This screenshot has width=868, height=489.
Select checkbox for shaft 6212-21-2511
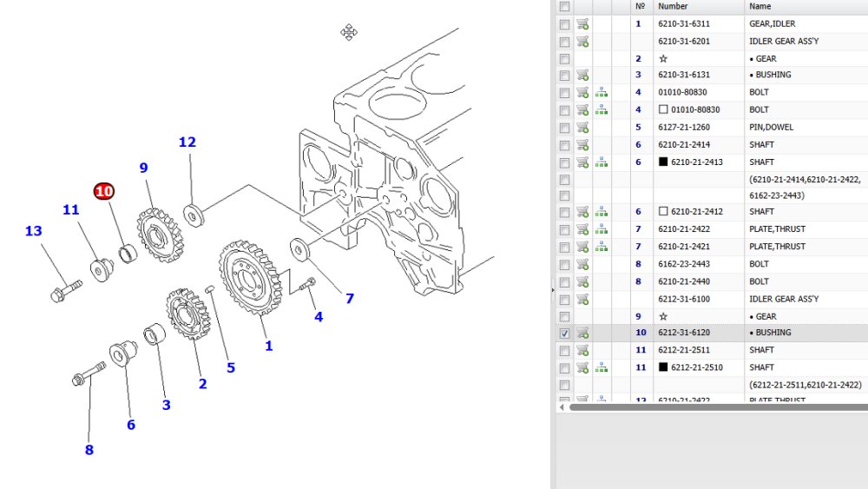click(564, 351)
